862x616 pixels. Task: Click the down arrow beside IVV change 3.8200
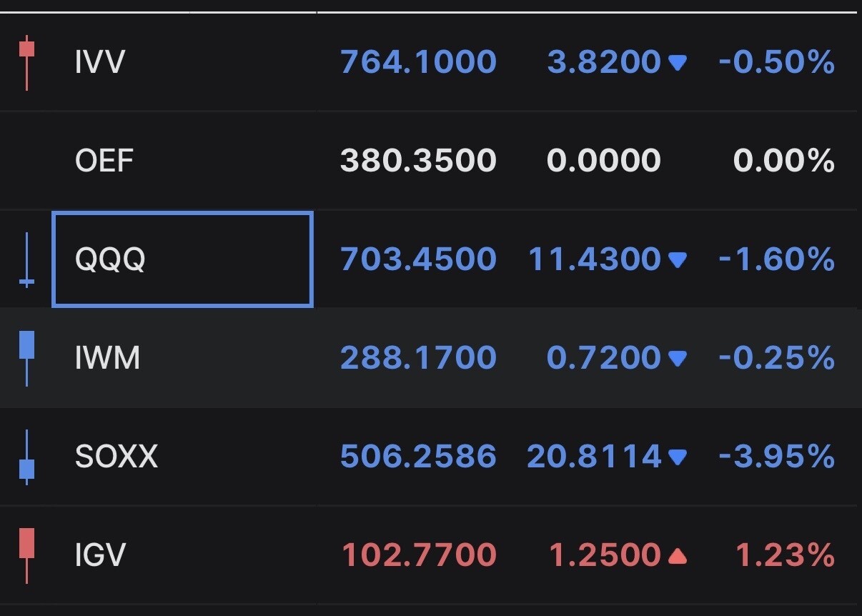pos(677,64)
